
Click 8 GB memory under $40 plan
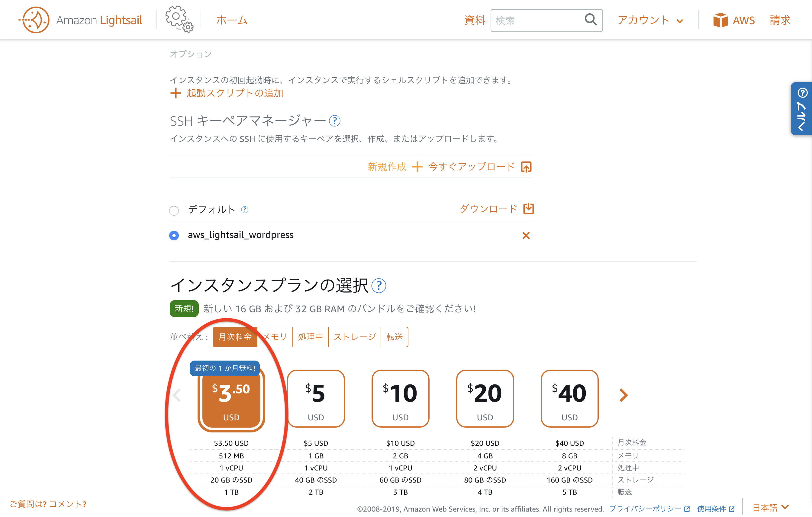tap(569, 456)
